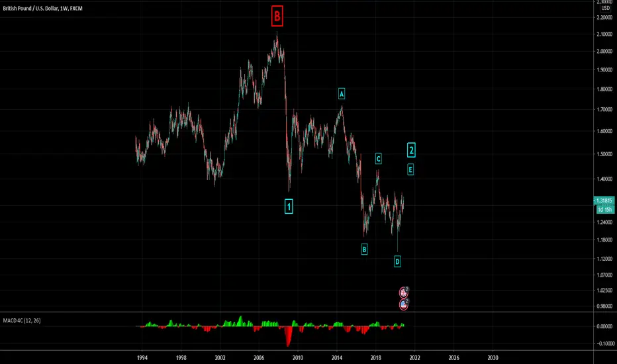
Task: Click the 1.24000 price scale label
Action: (604, 222)
